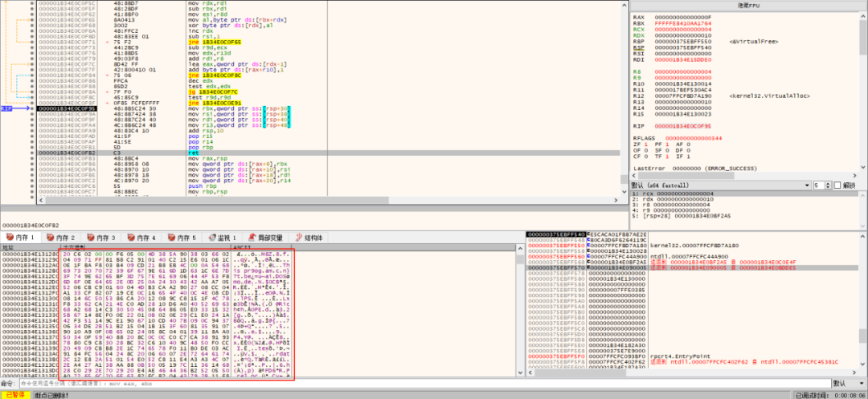Open the calling convention dropdown 默认 (x64 fastcall)
Screen dimensions: 868x399
coord(721,185)
